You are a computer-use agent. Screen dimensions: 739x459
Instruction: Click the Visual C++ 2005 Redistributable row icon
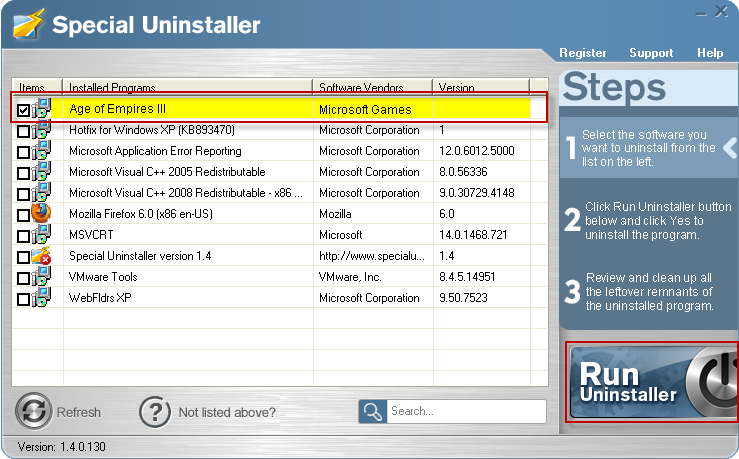41,172
